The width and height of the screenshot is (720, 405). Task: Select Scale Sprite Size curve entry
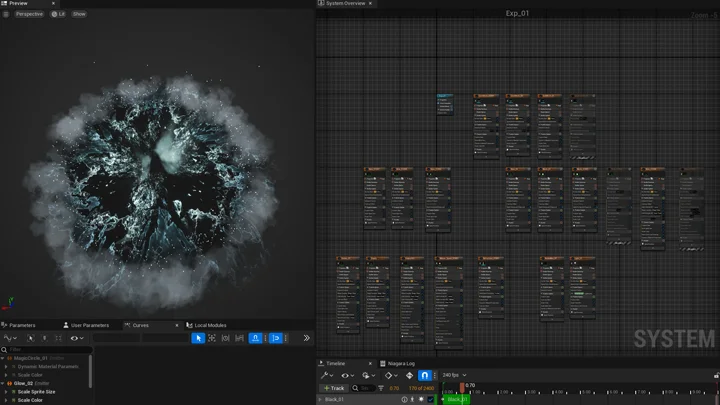tap(36, 392)
